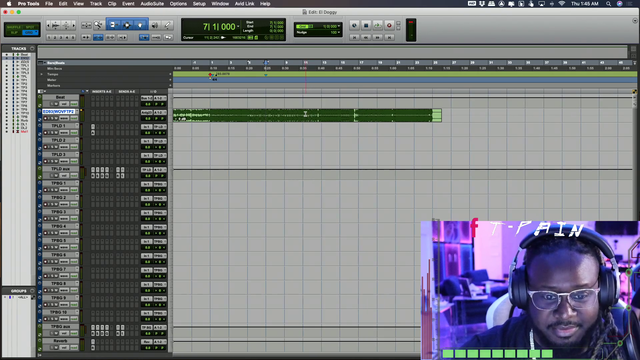Mute the TPLD 3 track
The image size is (640, 360).
(x=56, y=161)
